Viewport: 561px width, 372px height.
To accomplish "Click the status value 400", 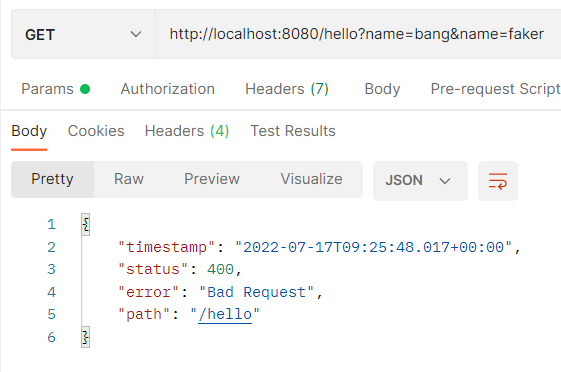I will click(x=220, y=269).
